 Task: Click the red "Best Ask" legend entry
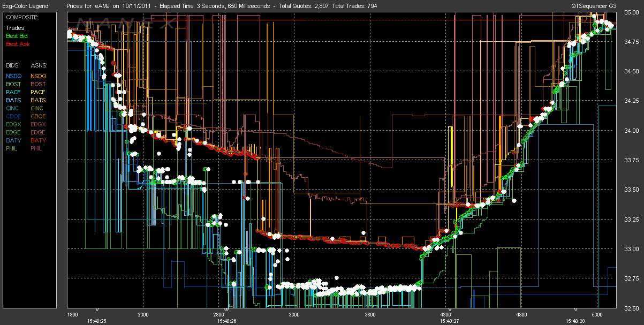tap(17, 44)
